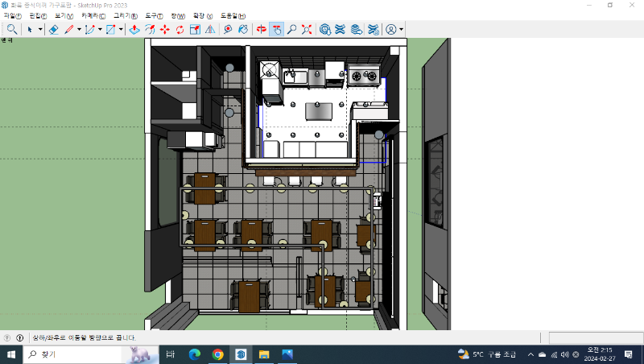Select the Rotate tool
Image resolution: width=644 pixels, height=364 pixels.
pyautogui.click(x=180, y=29)
